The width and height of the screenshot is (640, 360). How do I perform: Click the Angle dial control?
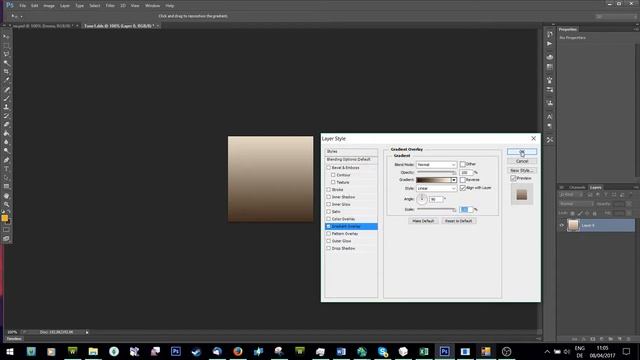coord(422,199)
